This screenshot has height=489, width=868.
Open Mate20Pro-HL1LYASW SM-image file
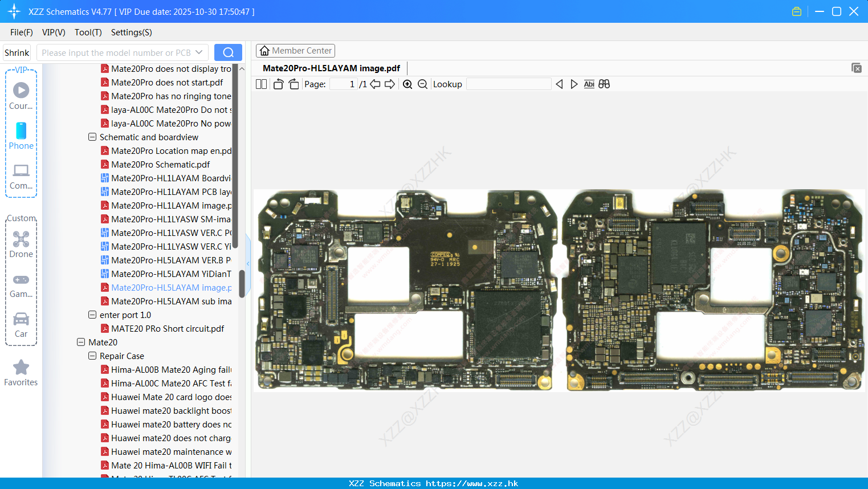(x=166, y=219)
